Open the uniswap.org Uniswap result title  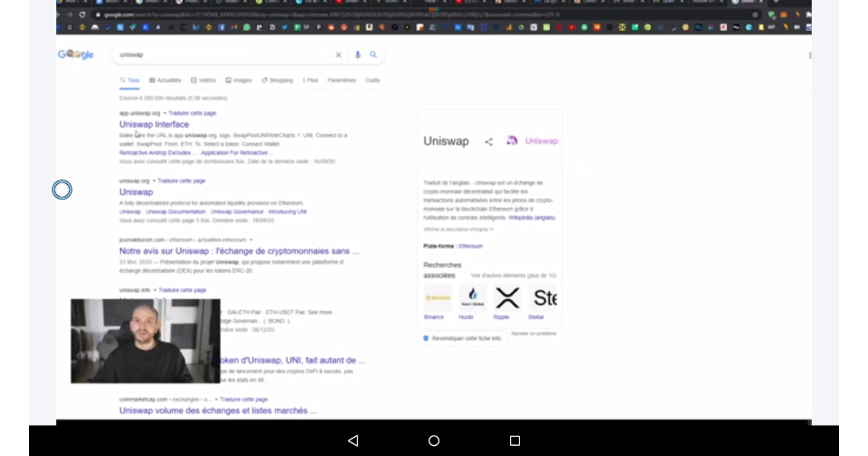[136, 193]
